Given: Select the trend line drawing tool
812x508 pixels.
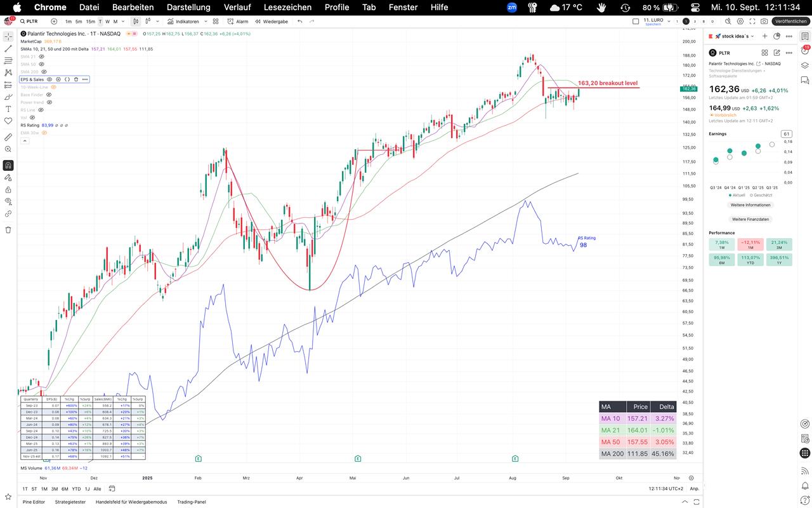Looking at the screenshot, I should tap(8, 48).
